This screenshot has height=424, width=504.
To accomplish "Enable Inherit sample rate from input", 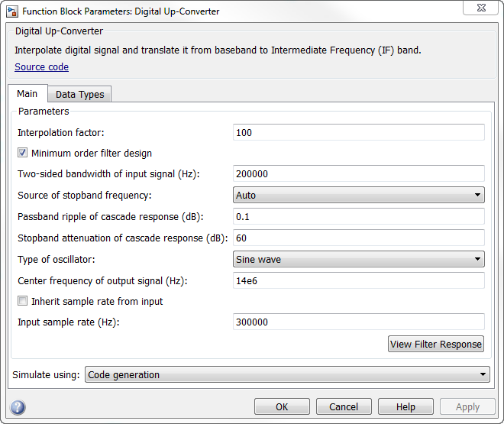I will pos(23,302).
